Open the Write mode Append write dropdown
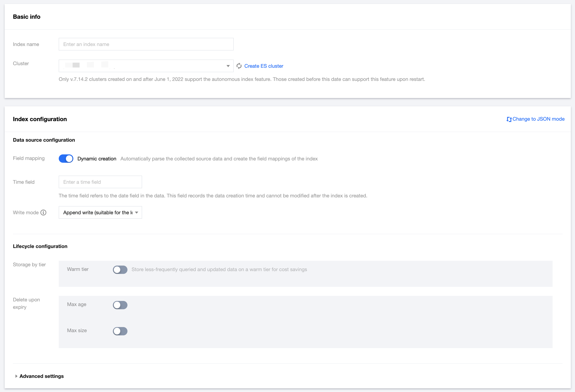This screenshot has height=392, width=575. click(98, 212)
